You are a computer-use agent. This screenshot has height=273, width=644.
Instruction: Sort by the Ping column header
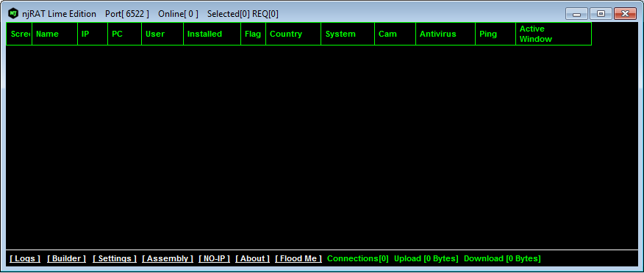(x=495, y=34)
